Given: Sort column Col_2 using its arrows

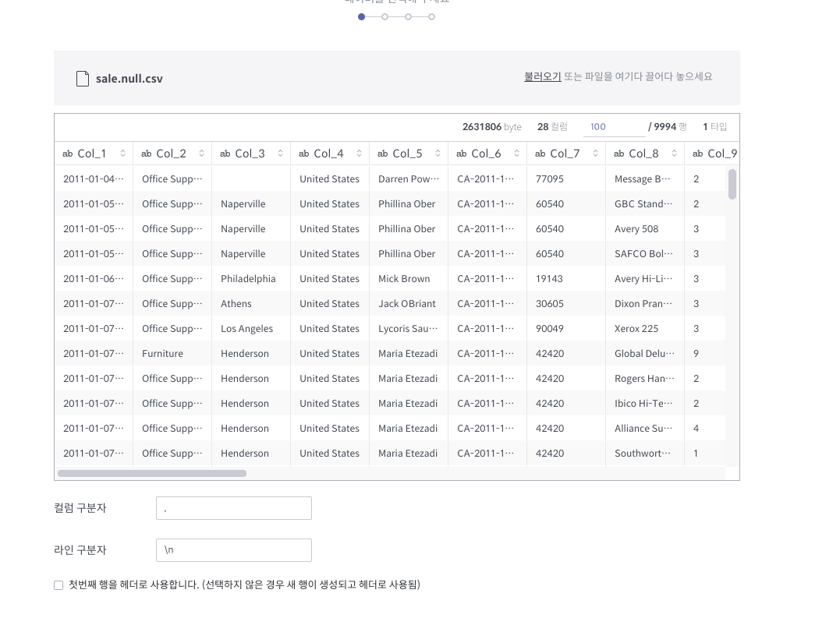Looking at the screenshot, I should 201,154.
